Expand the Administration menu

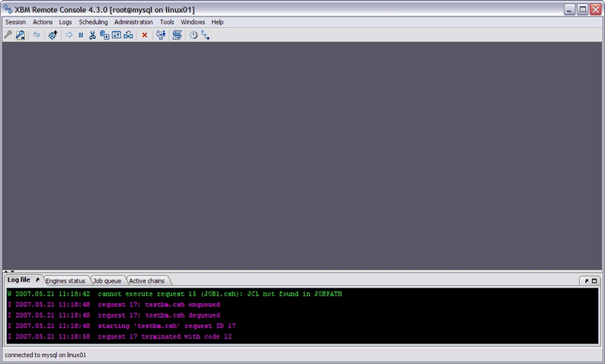[133, 22]
